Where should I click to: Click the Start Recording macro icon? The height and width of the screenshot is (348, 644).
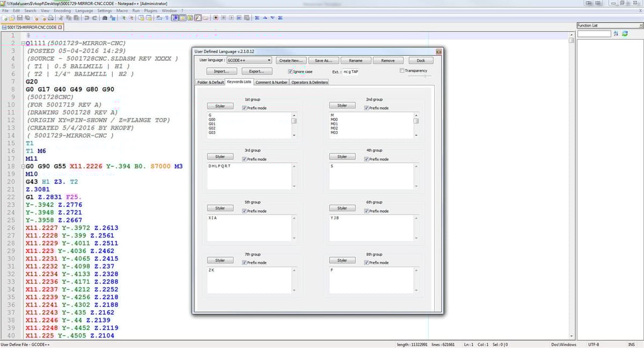tap(216, 18)
